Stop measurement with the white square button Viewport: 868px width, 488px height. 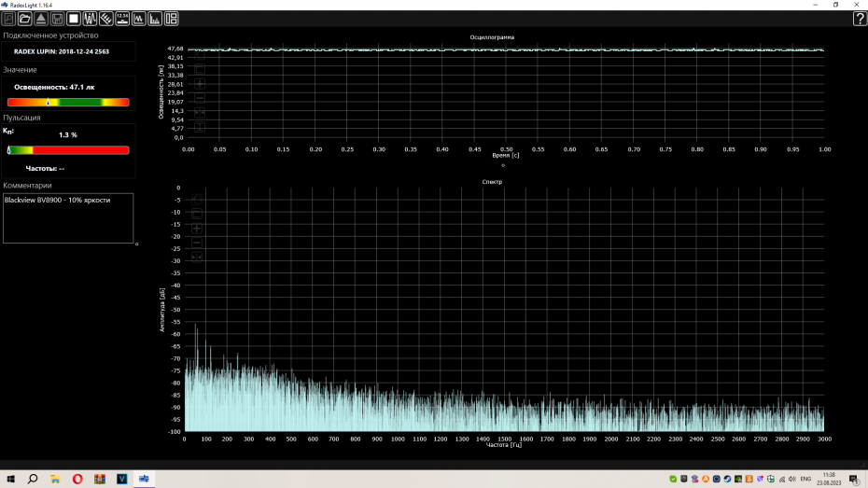(x=74, y=19)
